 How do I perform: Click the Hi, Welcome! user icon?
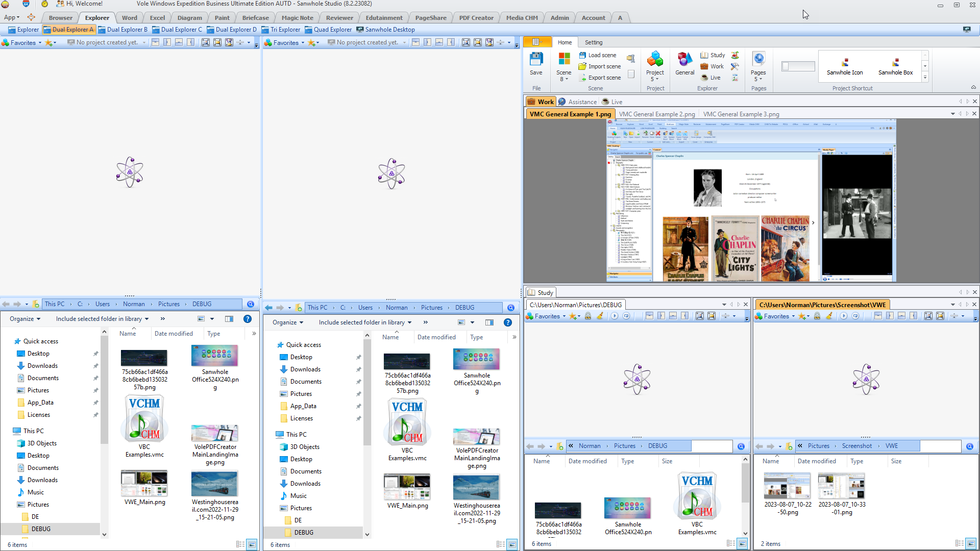(x=60, y=4)
